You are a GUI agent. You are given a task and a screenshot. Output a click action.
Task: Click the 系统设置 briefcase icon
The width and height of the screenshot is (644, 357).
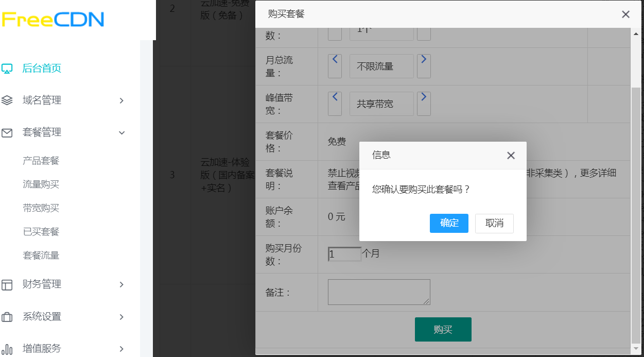(7, 317)
